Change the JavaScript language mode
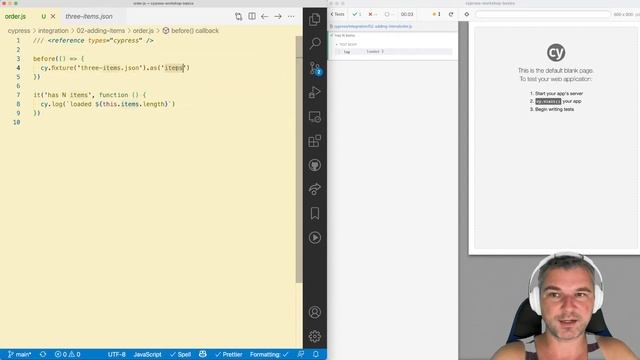Image resolution: width=640 pixels, height=360 pixels. coord(147,354)
